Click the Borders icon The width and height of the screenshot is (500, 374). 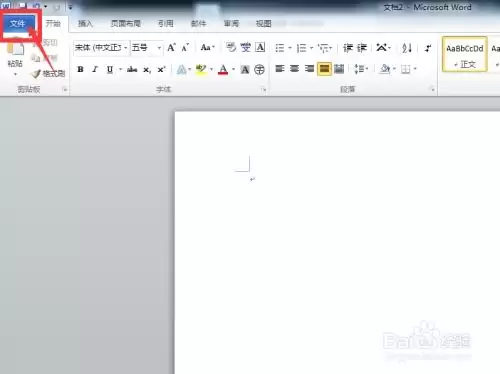pos(406,69)
